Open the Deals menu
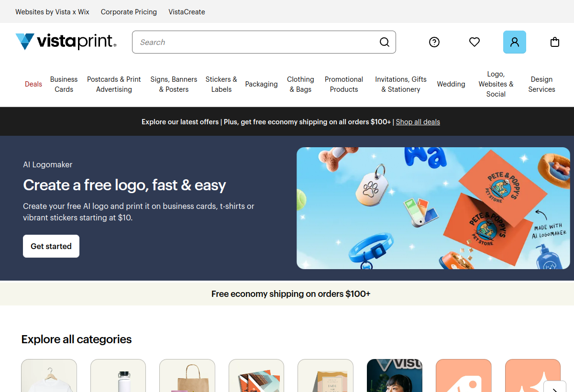The width and height of the screenshot is (574, 392). [33, 84]
